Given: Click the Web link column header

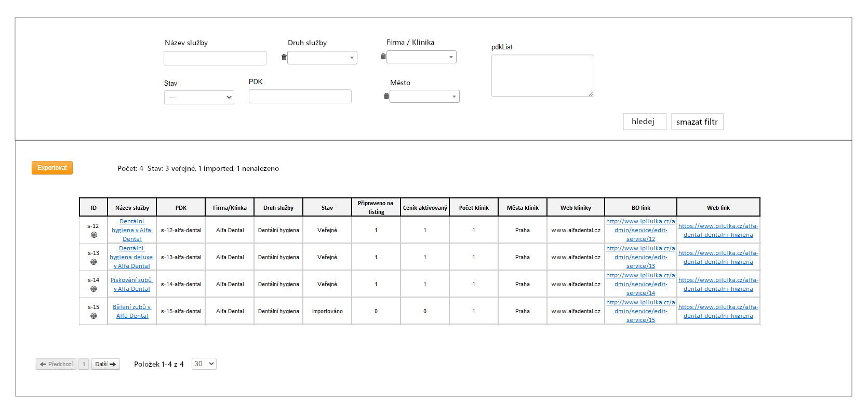Looking at the screenshot, I should coord(718,207).
